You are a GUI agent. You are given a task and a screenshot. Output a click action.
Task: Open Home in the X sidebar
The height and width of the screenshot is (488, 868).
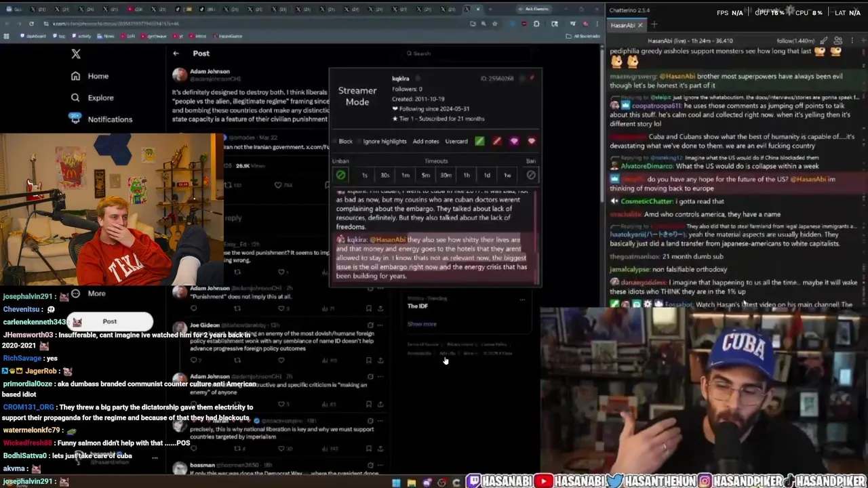[90, 76]
